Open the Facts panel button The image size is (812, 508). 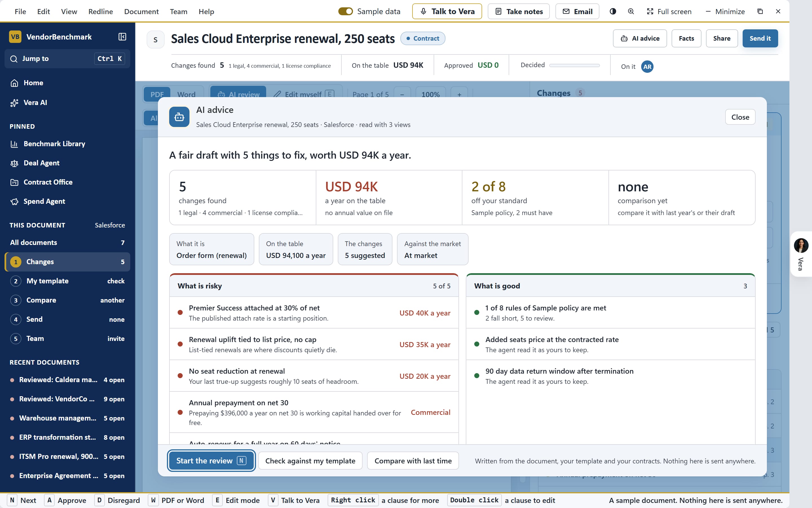click(x=686, y=38)
